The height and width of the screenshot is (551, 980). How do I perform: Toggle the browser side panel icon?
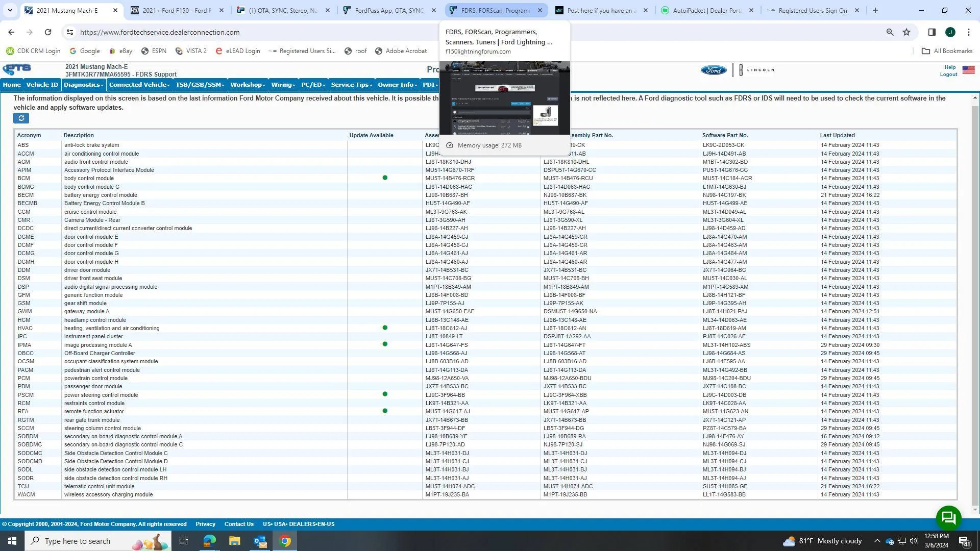pos(932,32)
